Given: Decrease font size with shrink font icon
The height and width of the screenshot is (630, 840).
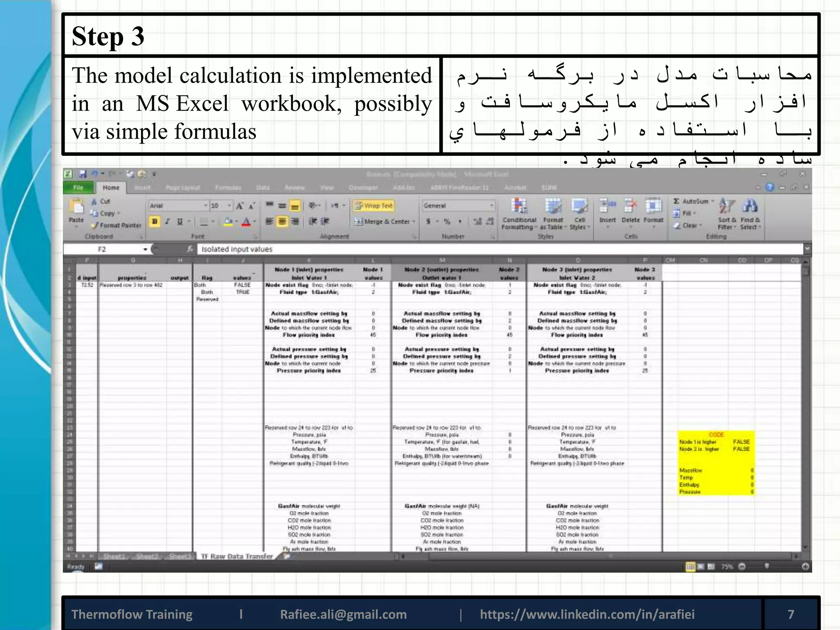Looking at the screenshot, I should 251,205.
